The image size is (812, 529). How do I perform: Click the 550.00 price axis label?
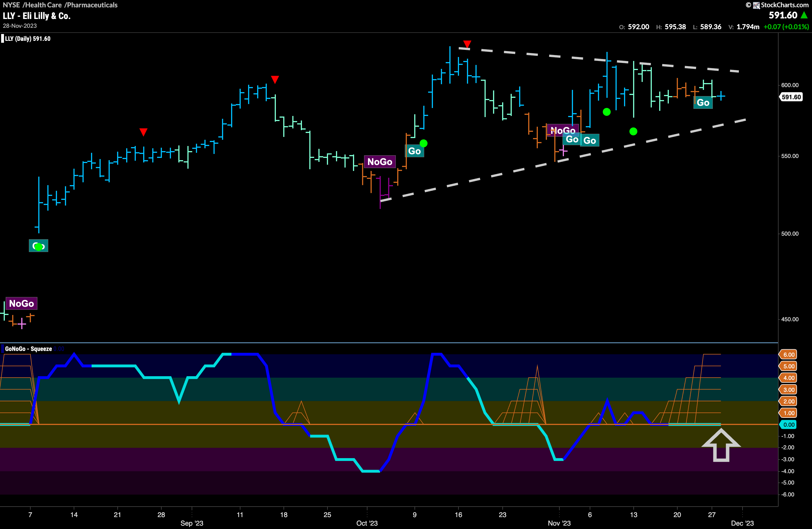[x=790, y=156]
